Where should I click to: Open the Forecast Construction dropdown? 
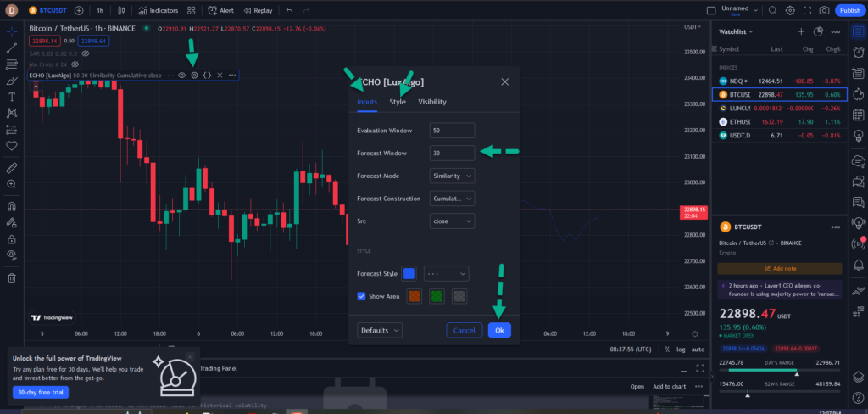point(453,199)
